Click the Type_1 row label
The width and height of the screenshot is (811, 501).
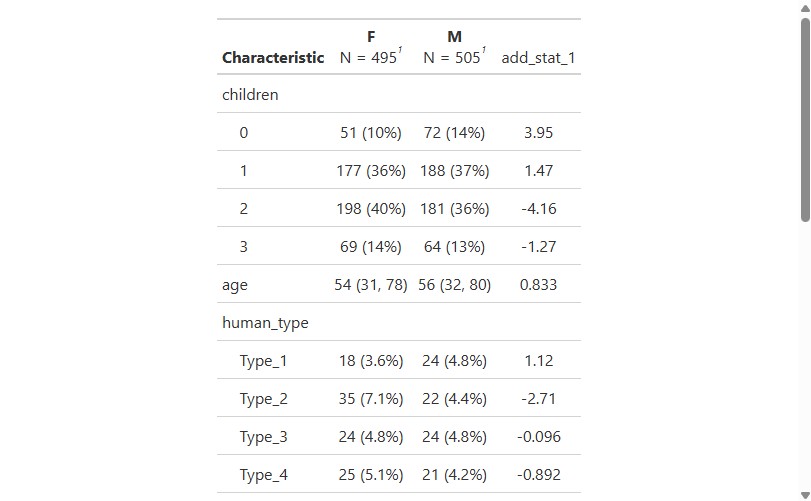click(x=263, y=361)
